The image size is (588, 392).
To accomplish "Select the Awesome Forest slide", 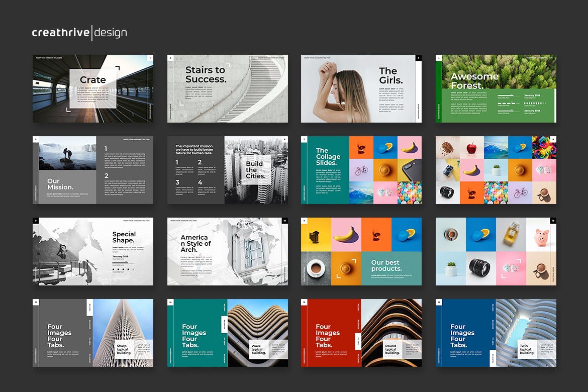I will pos(496,88).
